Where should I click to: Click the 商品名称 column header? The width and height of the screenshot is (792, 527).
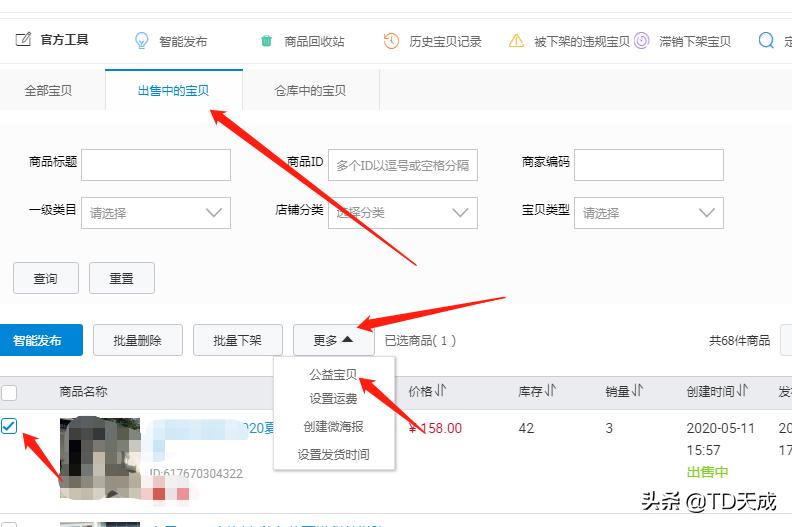pos(83,392)
